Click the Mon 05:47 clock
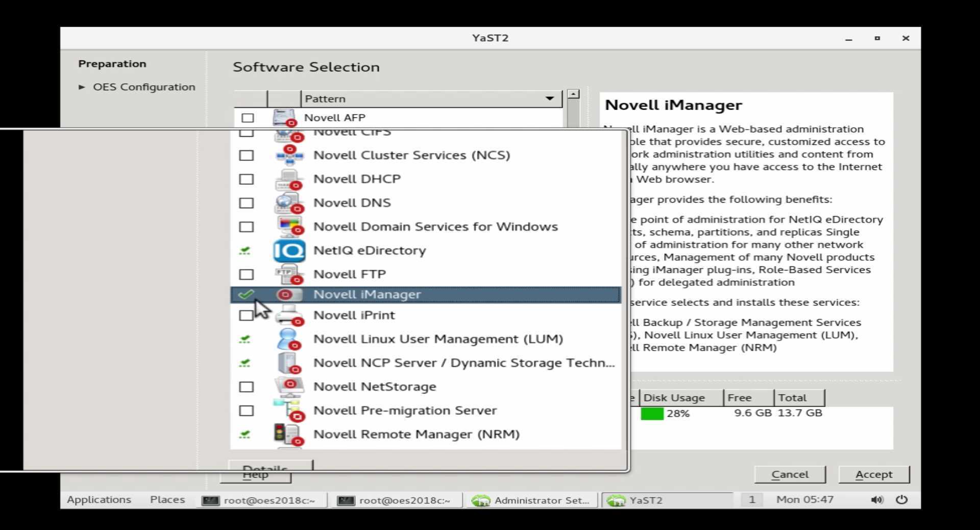The width and height of the screenshot is (980, 530). pyautogui.click(x=805, y=500)
